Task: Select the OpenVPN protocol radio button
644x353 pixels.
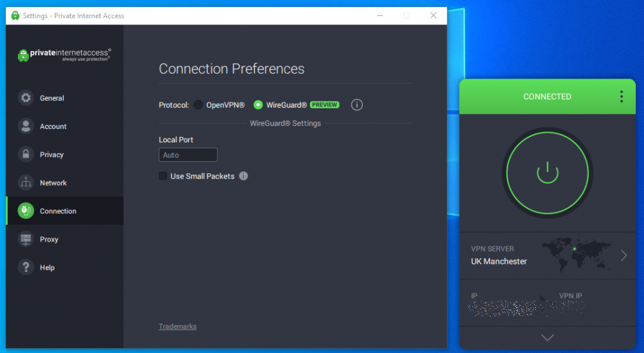Action: click(x=198, y=105)
